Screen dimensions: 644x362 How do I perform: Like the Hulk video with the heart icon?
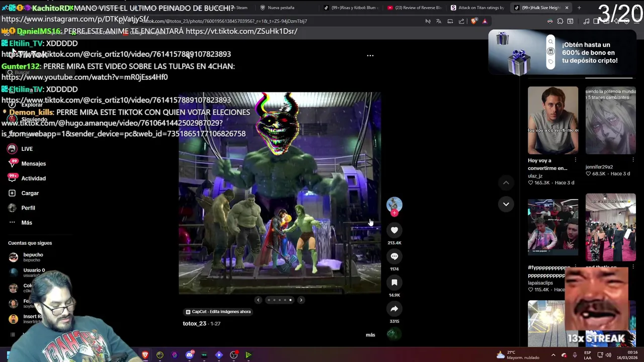pyautogui.click(x=394, y=230)
